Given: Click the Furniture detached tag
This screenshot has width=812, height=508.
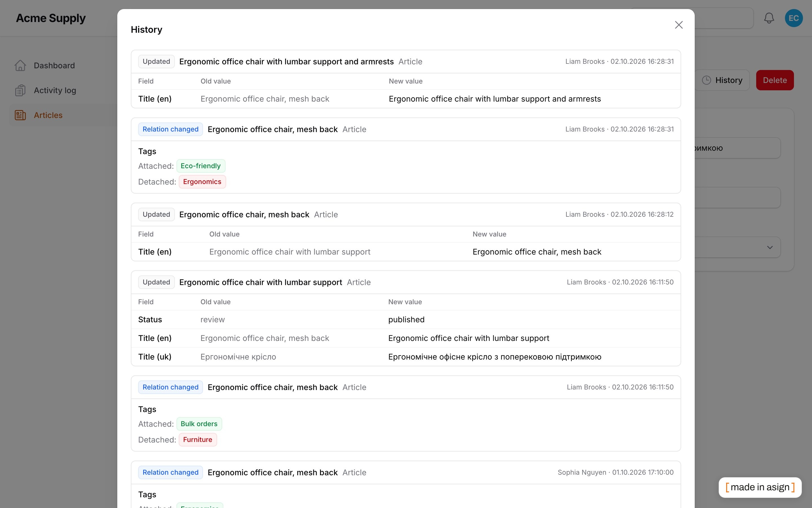Looking at the screenshot, I should (198, 440).
